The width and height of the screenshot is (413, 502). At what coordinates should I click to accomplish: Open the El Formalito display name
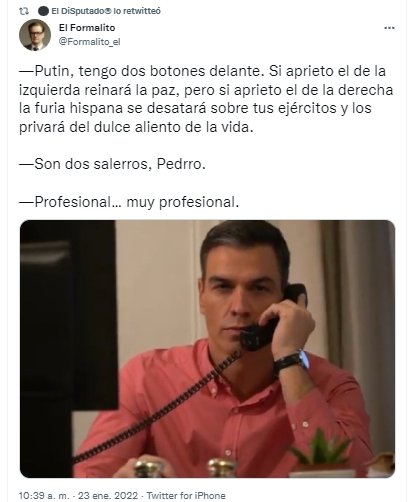(x=87, y=28)
